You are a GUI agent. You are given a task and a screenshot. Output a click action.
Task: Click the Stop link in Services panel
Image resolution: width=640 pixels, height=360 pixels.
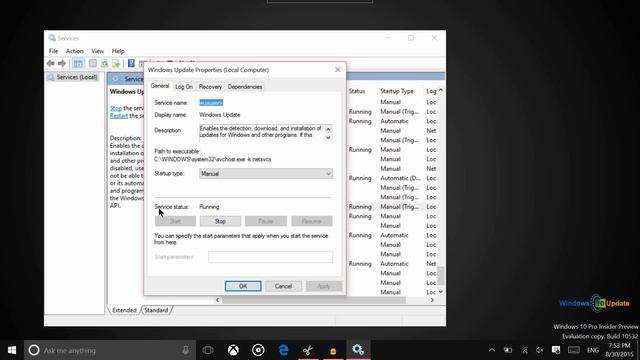click(116, 108)
